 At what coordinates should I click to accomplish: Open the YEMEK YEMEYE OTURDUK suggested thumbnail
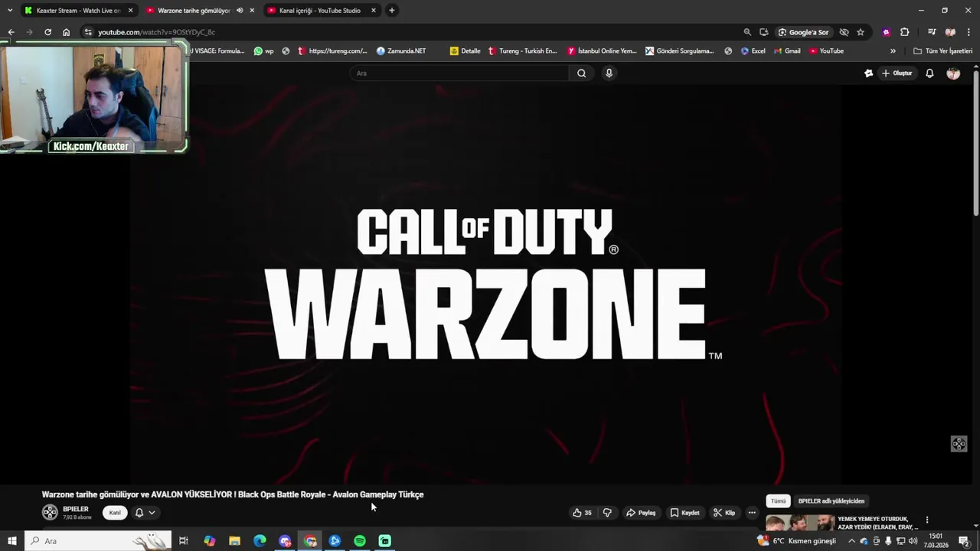pos(800,523)
